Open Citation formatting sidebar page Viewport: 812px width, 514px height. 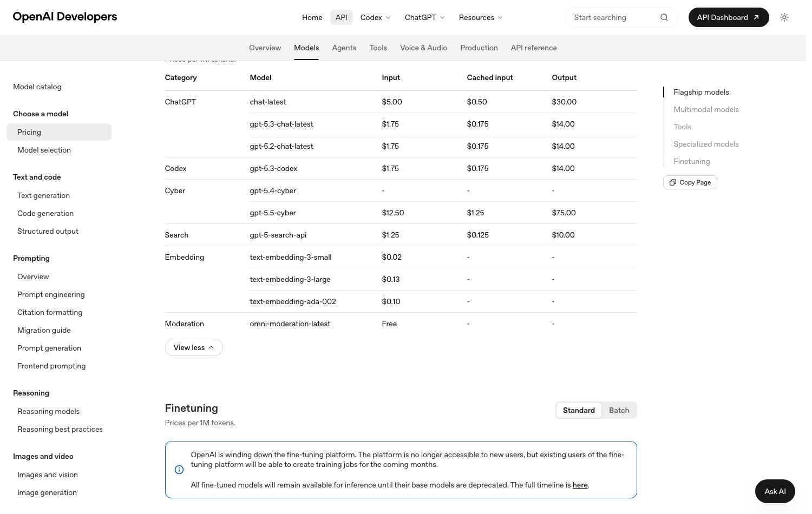50,312
